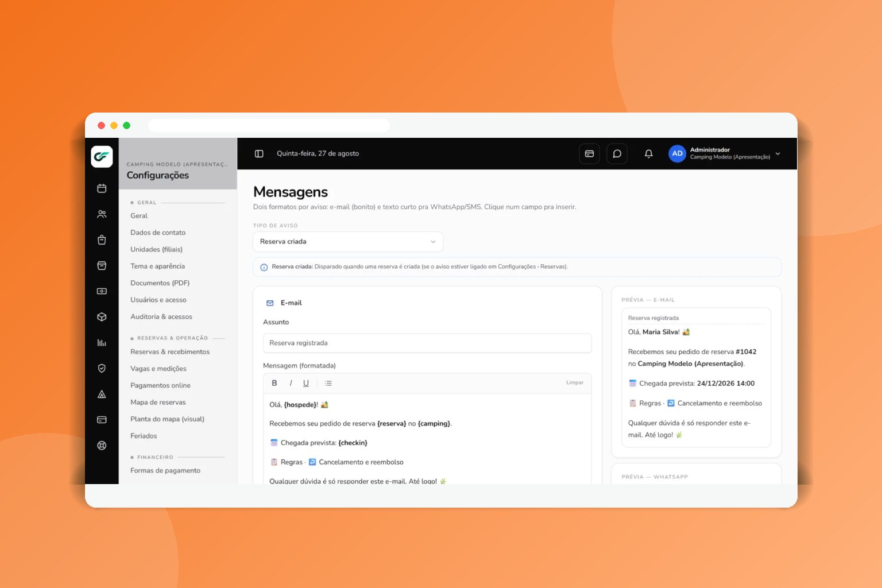Toggle italic formatting in message editor
This screenshot has width=882, height=588.
point(291,383)
